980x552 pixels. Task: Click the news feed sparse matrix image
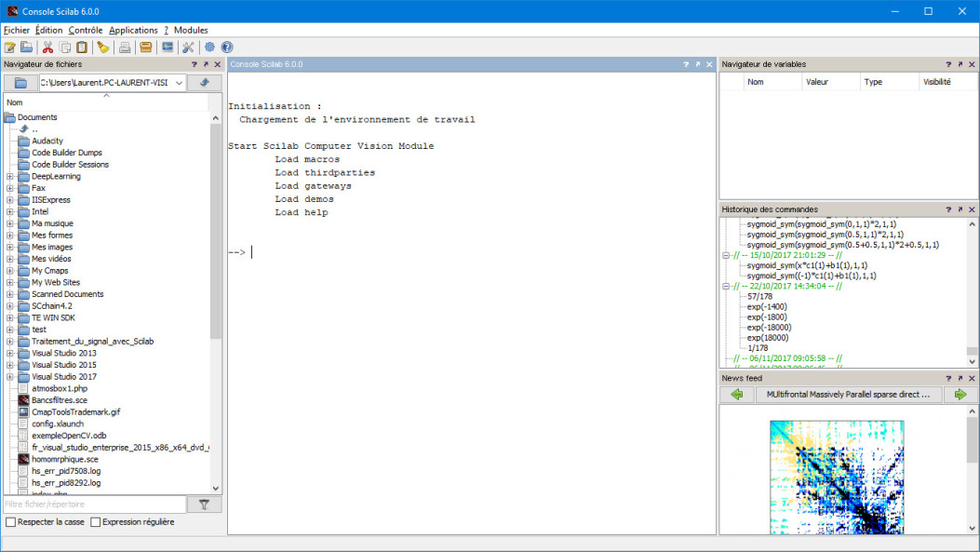(837, 477)
